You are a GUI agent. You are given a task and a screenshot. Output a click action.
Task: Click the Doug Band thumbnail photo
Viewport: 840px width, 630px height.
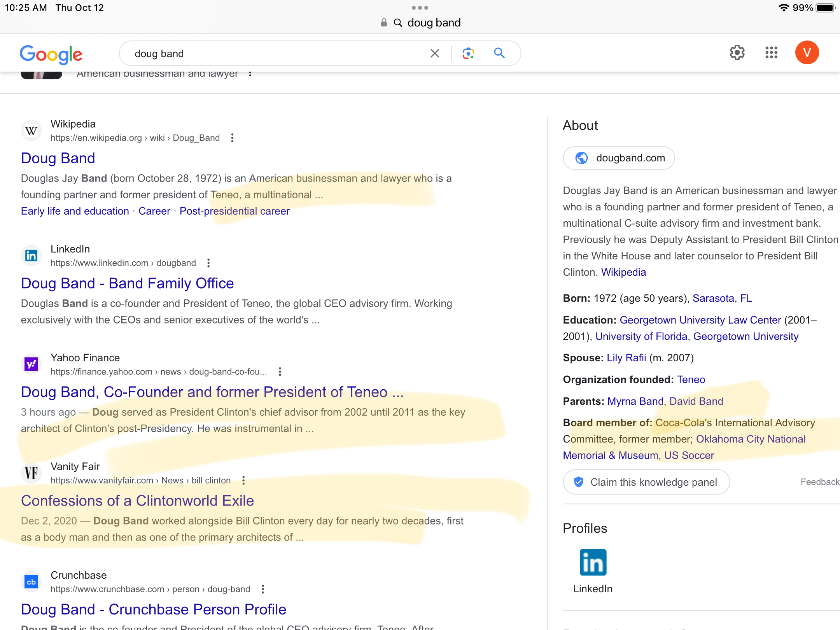(x=42, y=75)
